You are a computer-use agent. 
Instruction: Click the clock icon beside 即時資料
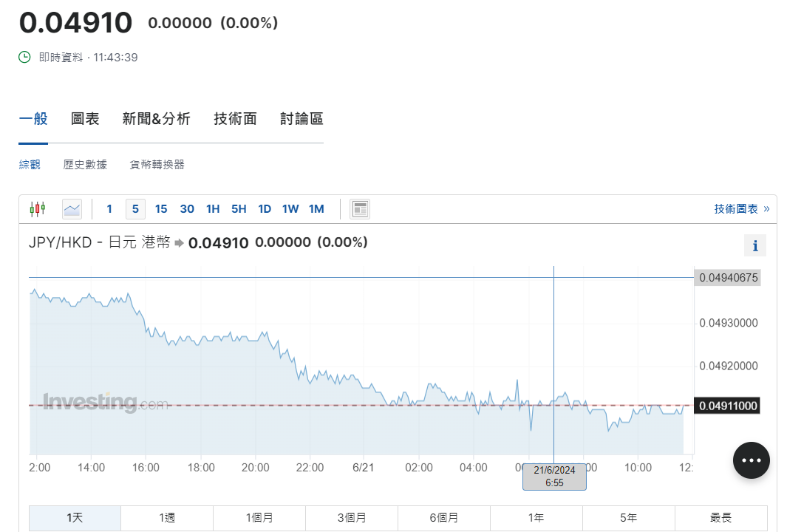point(24,57)
